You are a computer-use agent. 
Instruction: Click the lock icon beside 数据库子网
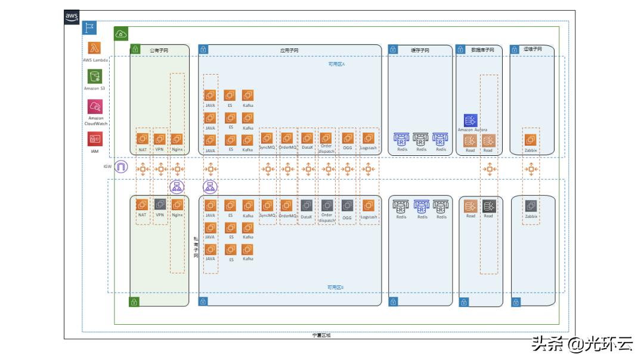point(461,50)
